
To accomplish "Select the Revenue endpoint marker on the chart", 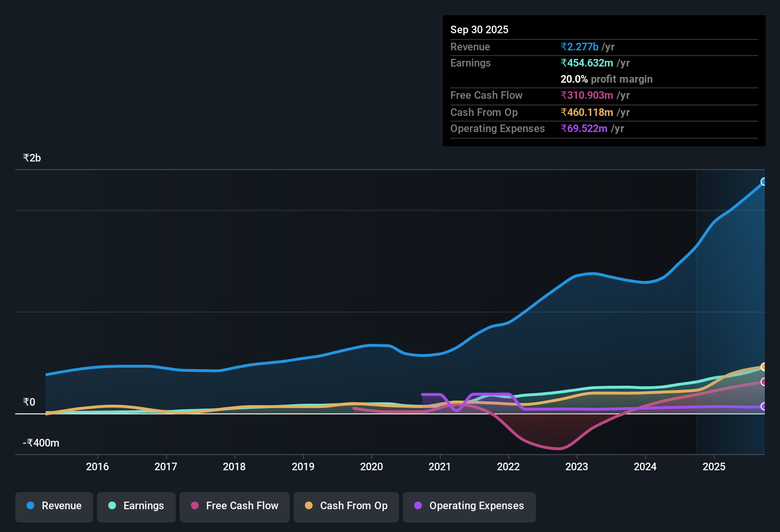I will tap(764, 181).
